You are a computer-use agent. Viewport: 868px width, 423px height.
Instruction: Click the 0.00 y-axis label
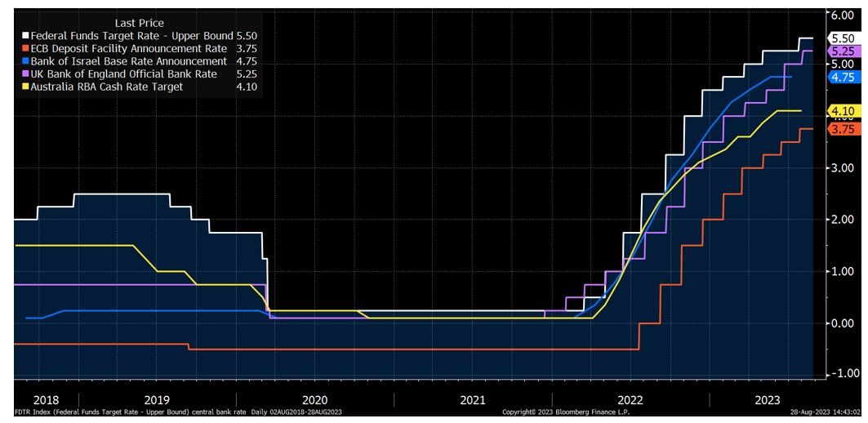[x=843, y=323]
